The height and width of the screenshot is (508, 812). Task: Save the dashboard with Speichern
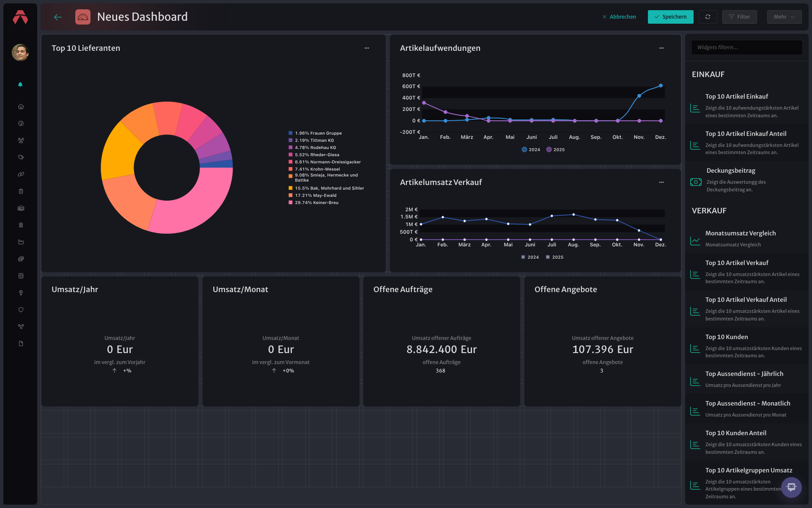[671, 17]
